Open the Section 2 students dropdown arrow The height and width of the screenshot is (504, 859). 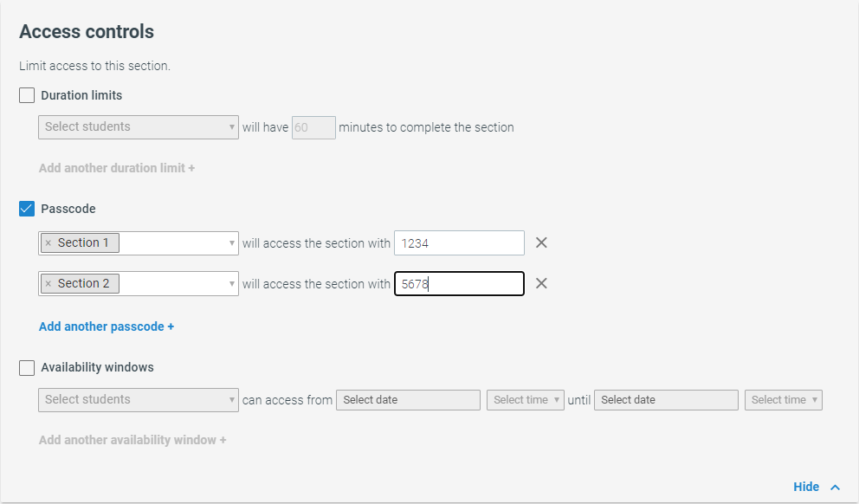pyautogui.click(x=232, y=284)
